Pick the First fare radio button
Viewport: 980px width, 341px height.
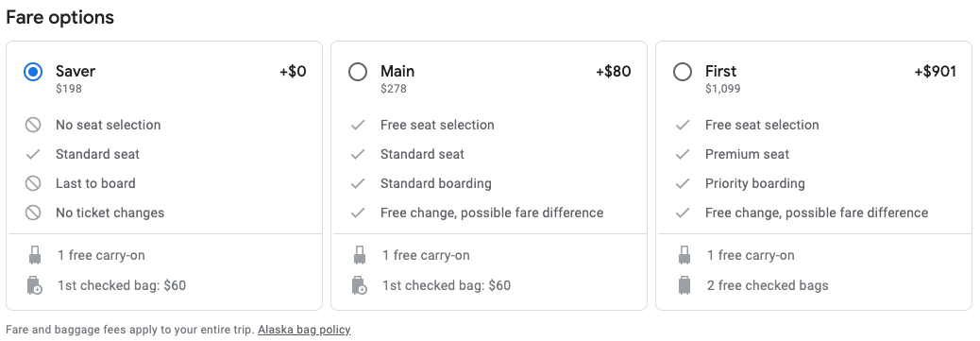pos(683,72)
